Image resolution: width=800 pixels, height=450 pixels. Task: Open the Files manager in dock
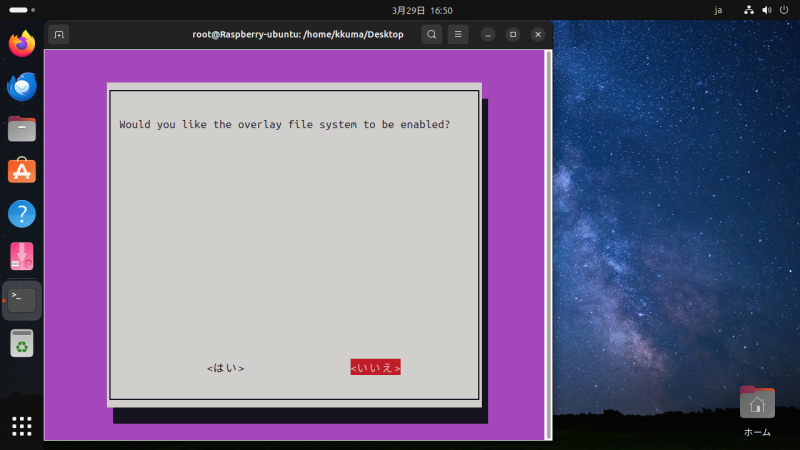coord(22,129)
